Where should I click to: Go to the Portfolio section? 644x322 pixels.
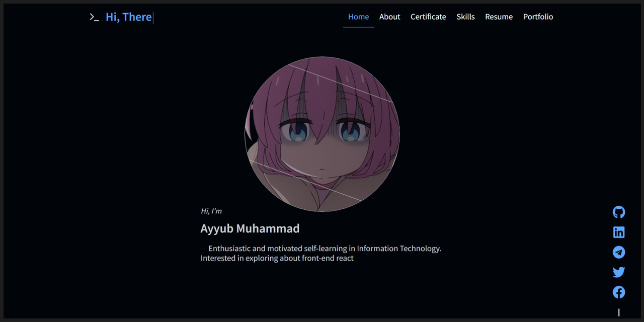538,17
